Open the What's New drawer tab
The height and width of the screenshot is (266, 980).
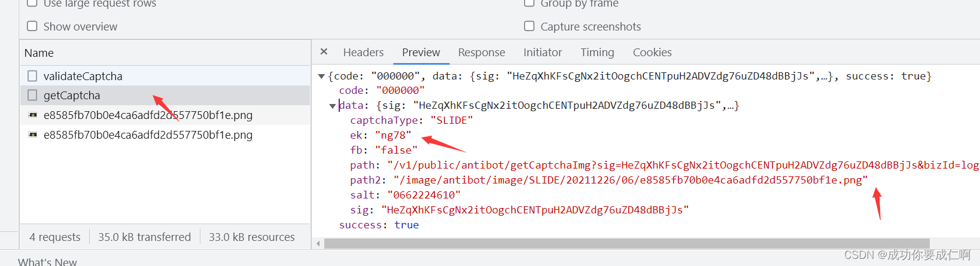pyautogui.click(x=47, y=261)
